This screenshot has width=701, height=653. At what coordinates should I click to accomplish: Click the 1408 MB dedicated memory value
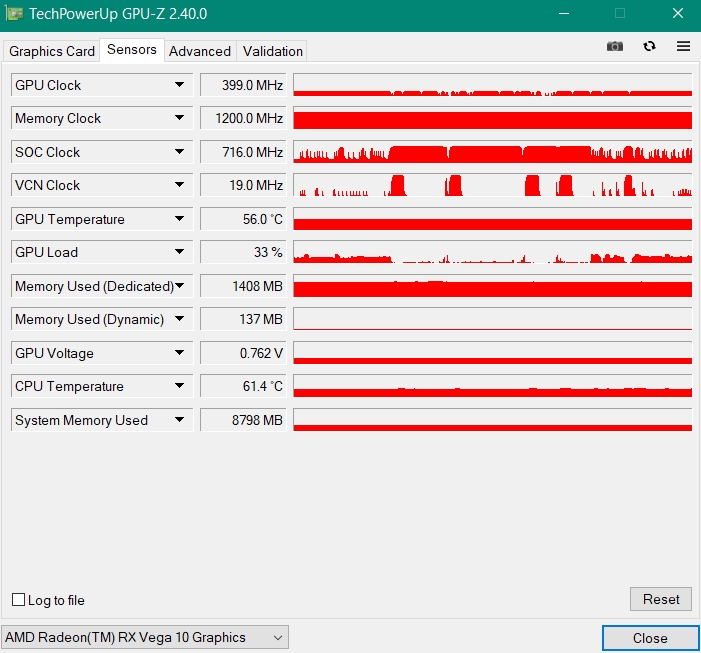(x=243, y=286)
